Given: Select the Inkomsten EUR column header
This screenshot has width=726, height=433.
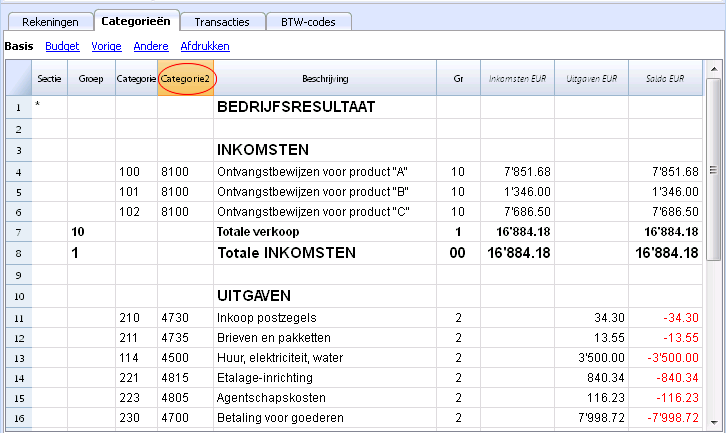Looking at the screenshot, I should click(x=517, y=78).
